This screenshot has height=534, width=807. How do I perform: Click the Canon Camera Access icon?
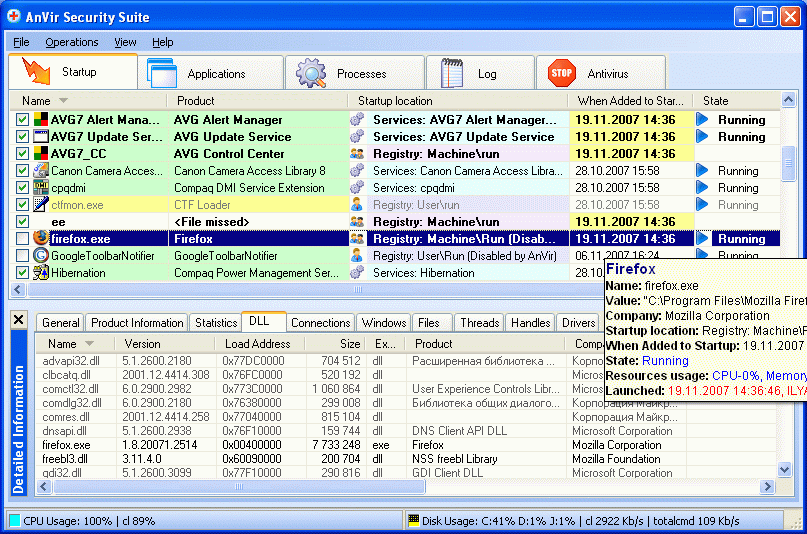(41, 171)
